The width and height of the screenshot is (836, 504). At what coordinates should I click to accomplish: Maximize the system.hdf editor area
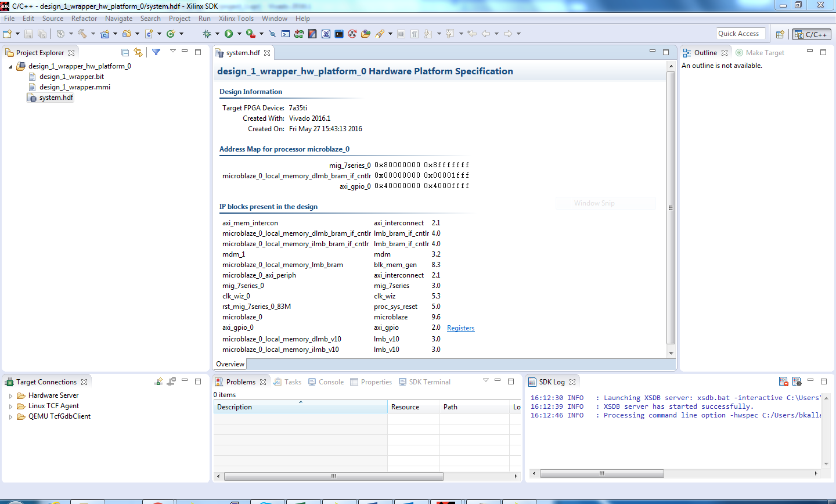coord(666,52)
